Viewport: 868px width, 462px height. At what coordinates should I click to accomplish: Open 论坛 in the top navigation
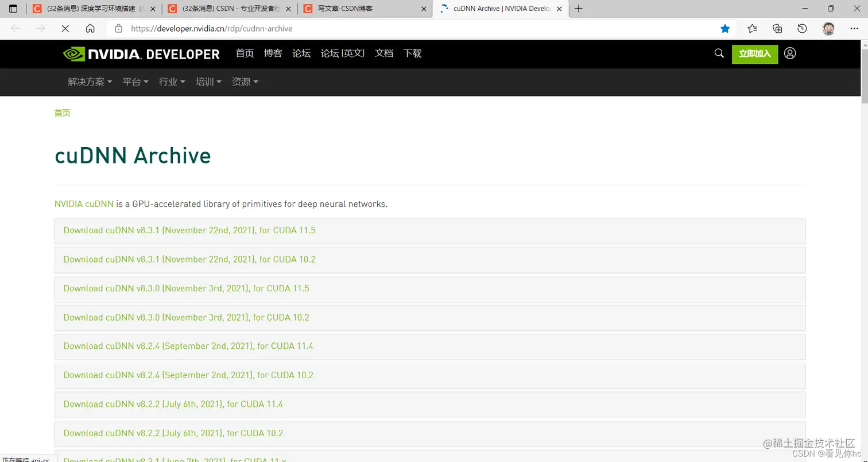pos(301,53)
